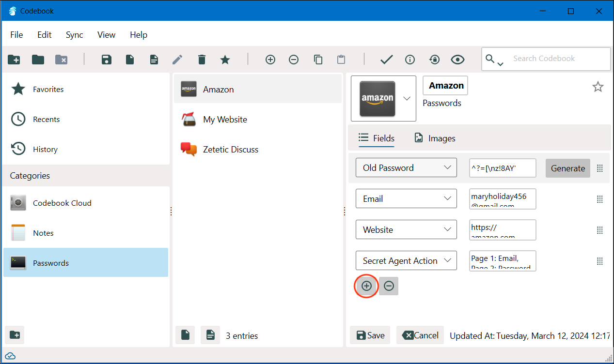The height and width of the screenshot is (364, 614).
Task: Click the info circle toolbar icon
Action: [410, 60]
